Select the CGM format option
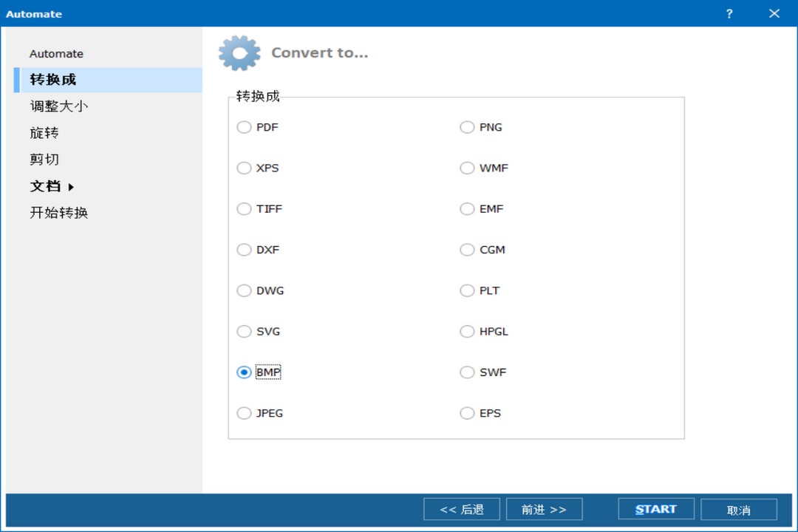Image resolution: width=798 pixels, height=532 pixels. tap(467, 250)
